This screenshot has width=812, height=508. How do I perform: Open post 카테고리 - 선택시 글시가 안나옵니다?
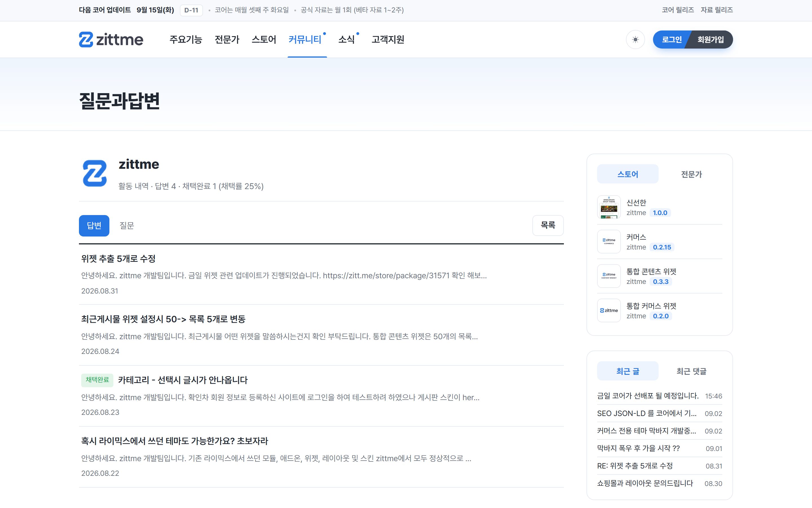coord(183,380)
